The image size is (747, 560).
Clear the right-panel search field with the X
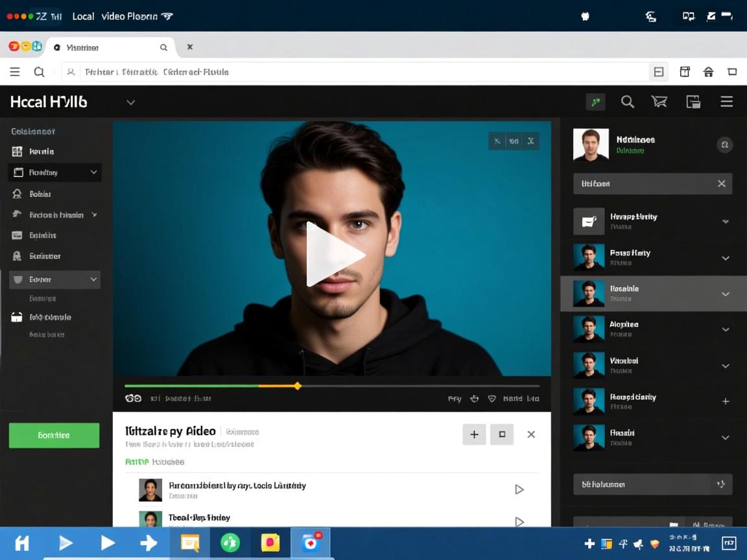click(721, 184)
